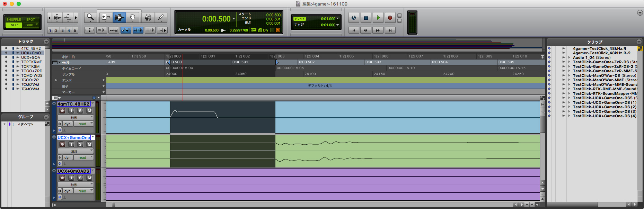Toggle Tab to Transients
644x209 pixels.
pos(102,30)
